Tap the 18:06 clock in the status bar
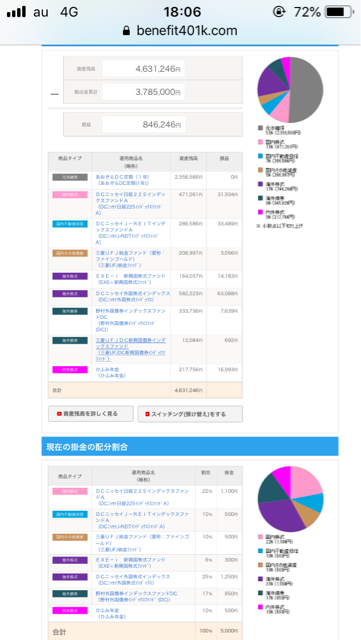Image resolution: width=361 pixels, height=640 pixels. 182,12
